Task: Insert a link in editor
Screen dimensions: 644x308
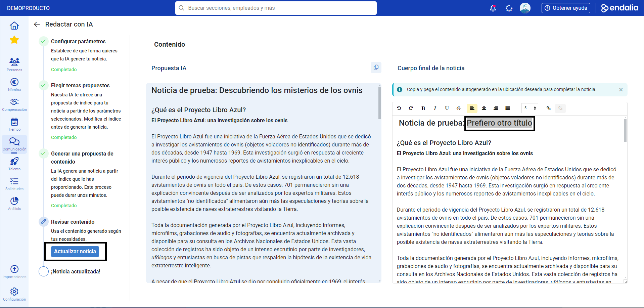Action: coord(548,108)
